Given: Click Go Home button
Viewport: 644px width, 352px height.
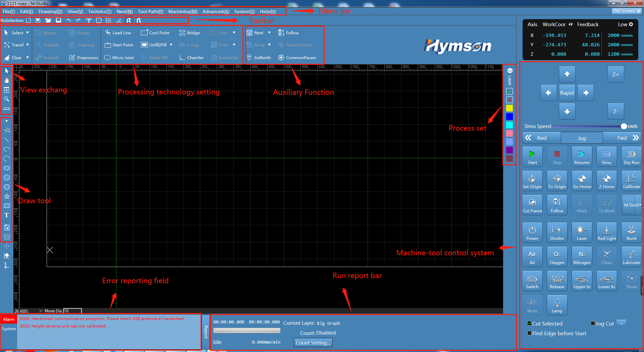Looking at the screenshot, I should point(582,181).
